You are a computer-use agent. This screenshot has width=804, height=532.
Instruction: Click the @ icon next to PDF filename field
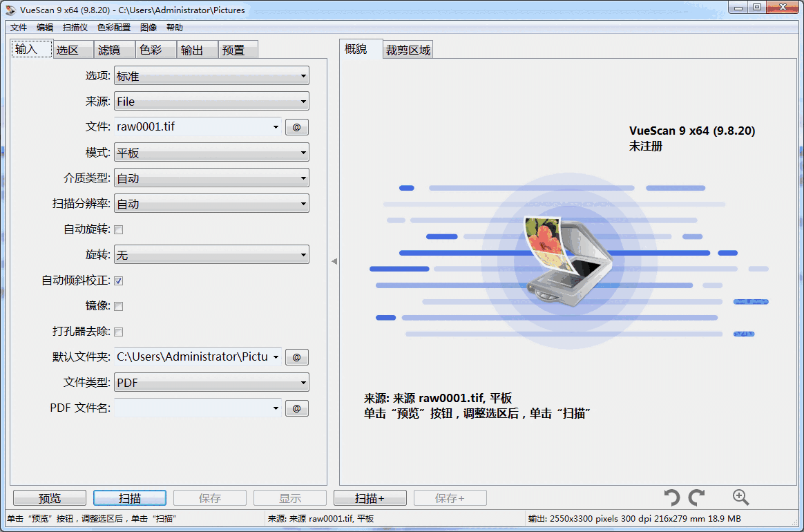[x=296, y=408]
